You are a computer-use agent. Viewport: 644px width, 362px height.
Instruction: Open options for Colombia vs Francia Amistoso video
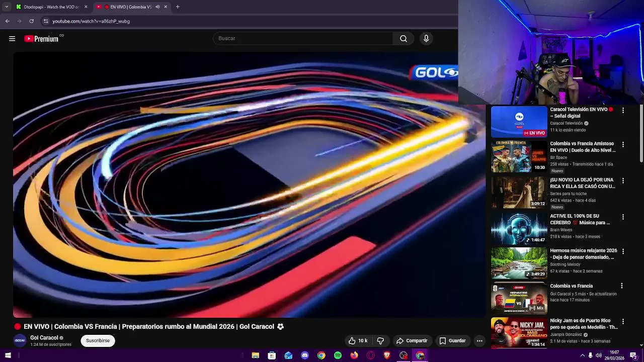click(623, 144)
